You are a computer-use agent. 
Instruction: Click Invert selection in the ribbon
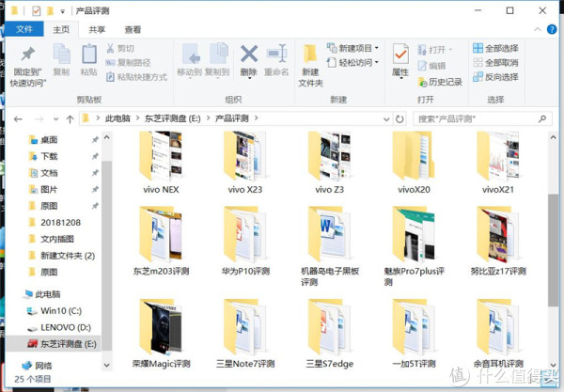click(495, 77)
